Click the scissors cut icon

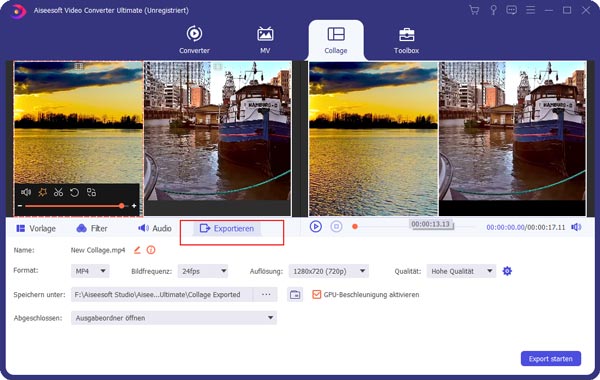point(58,192)
